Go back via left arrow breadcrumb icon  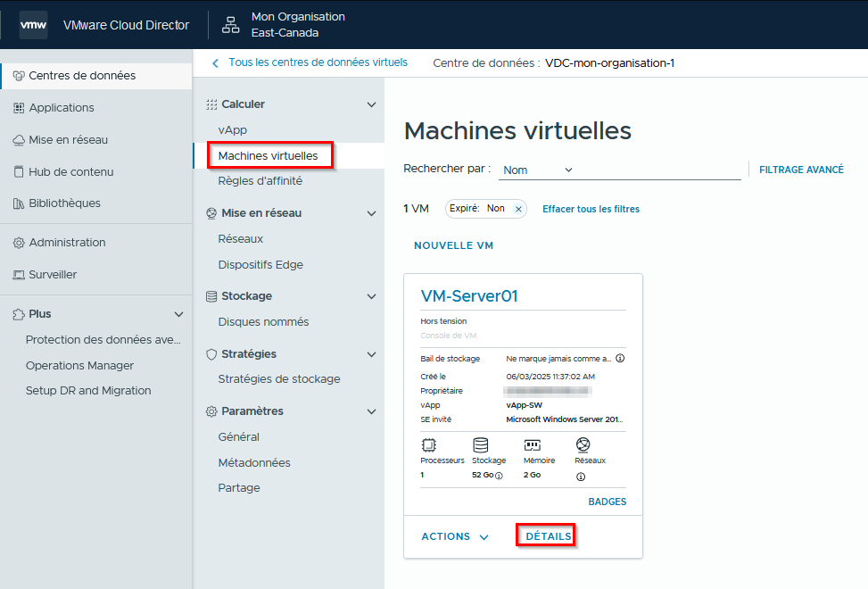pos(215,63)
